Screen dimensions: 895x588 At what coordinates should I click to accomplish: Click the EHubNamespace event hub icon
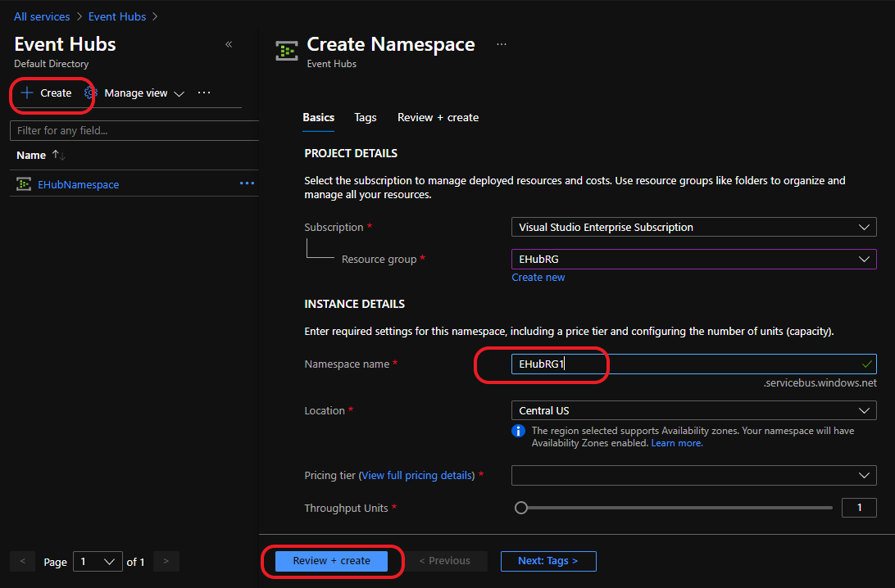point(24,183)
